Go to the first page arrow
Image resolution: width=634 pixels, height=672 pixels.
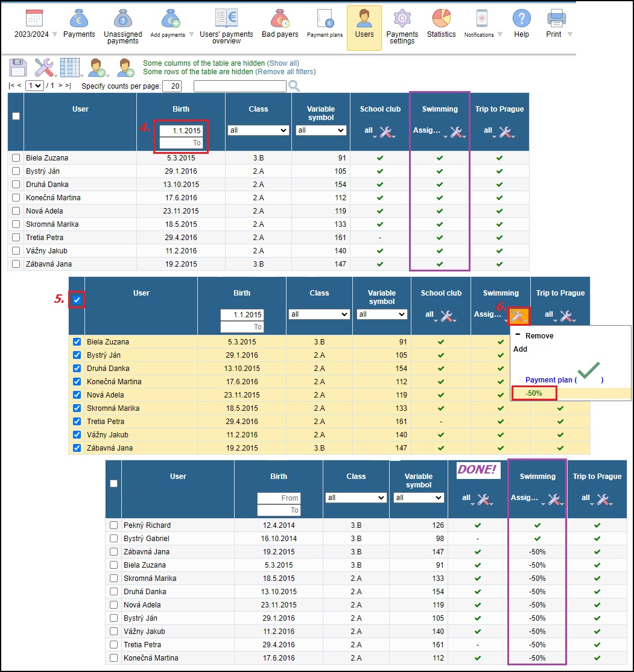[x=11, y=86]
